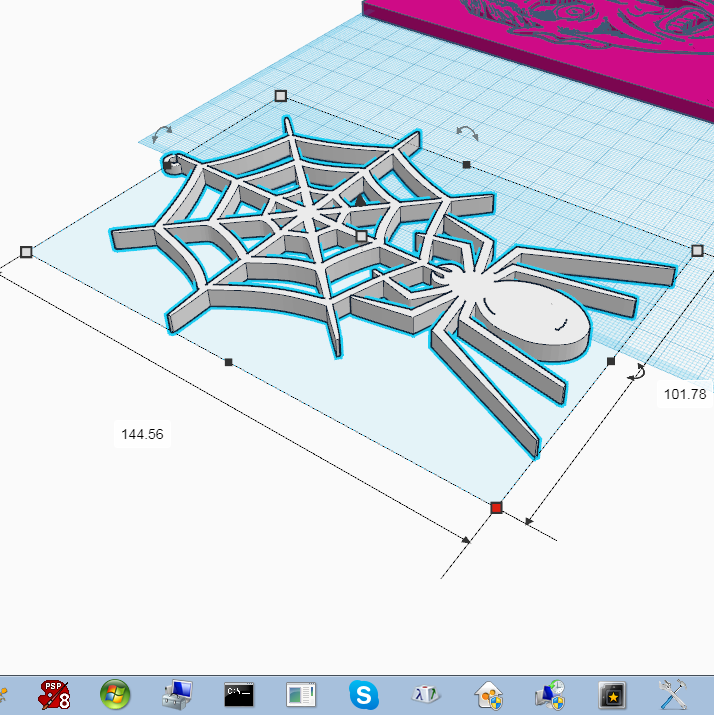Open Paint Shop Pro 8 from the taskbar
This screenshot has width=714, height=715.
55,695
